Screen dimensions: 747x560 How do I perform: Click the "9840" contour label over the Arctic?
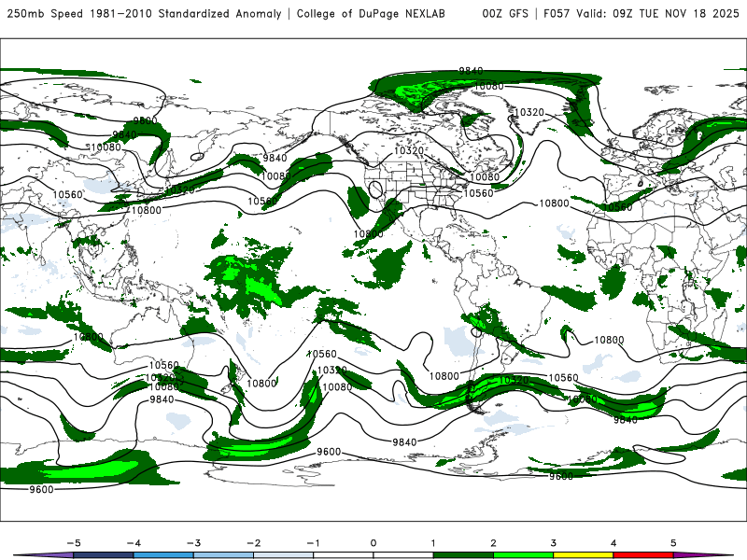471,71
